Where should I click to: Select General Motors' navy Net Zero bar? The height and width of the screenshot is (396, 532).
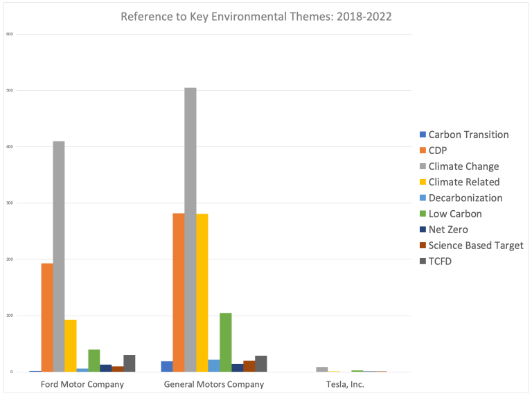pyautogui.click(x=238, y=368)
